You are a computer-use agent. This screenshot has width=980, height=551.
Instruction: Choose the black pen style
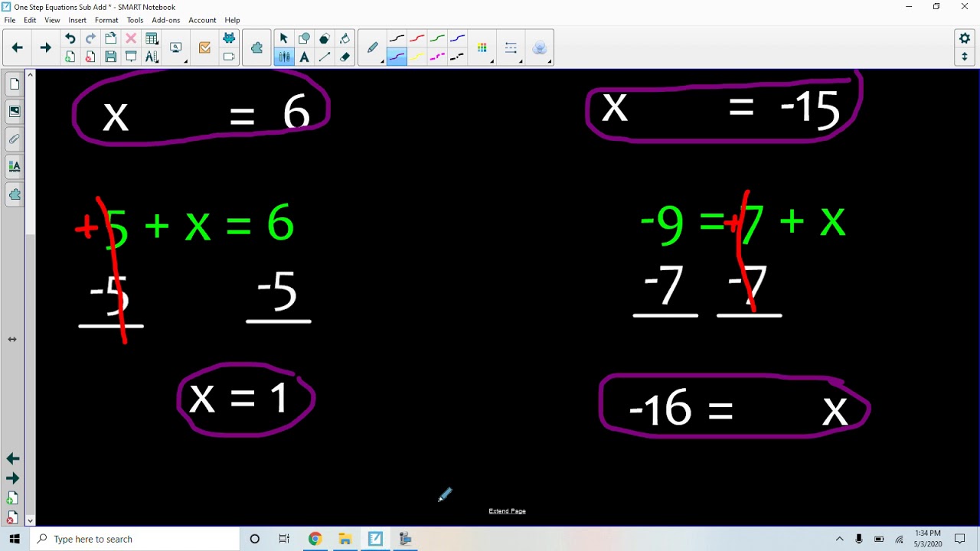click(397, 38)
